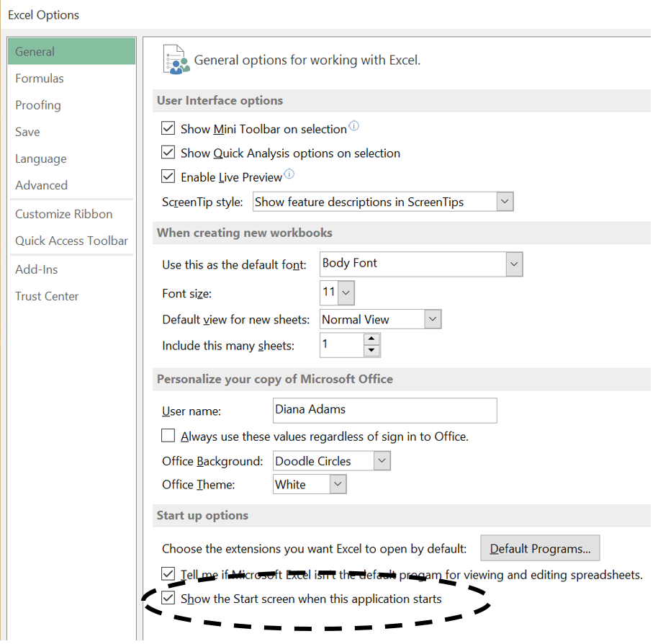
Task: Toggle Show Quick Analysis options on selection
Action: tap(168, 152)
